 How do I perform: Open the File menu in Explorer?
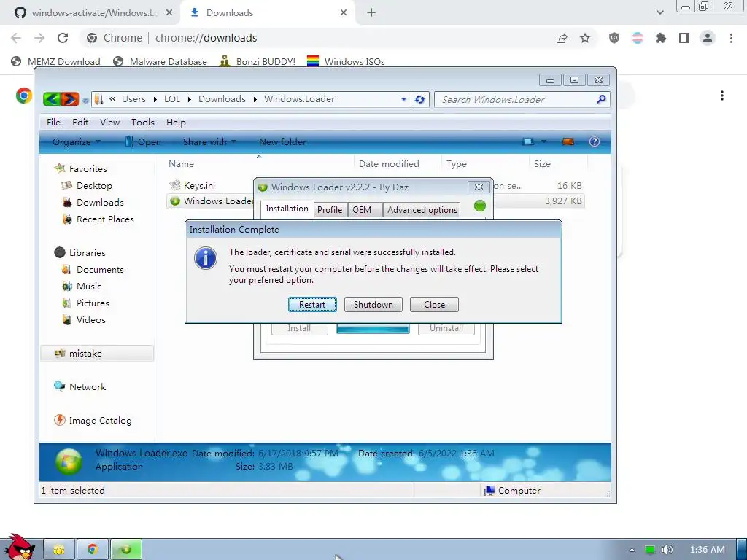53,122
